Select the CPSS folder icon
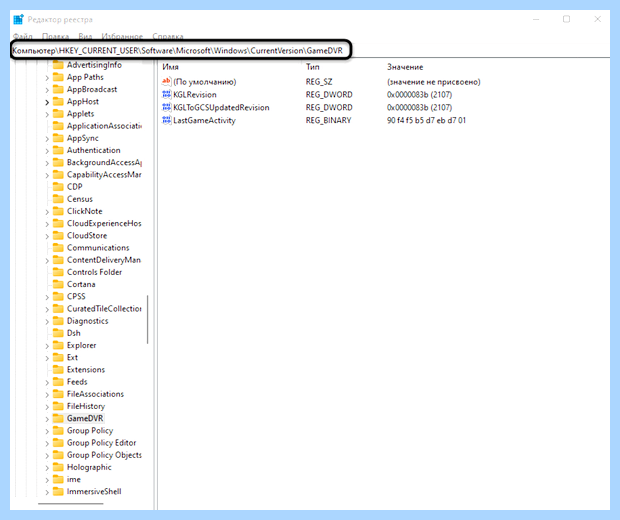Screen dimensions: 620x520 (58, 296)
